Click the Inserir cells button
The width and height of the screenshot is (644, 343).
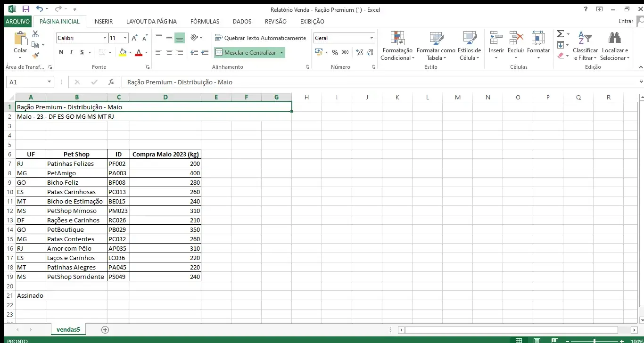(x=496, y=46)
